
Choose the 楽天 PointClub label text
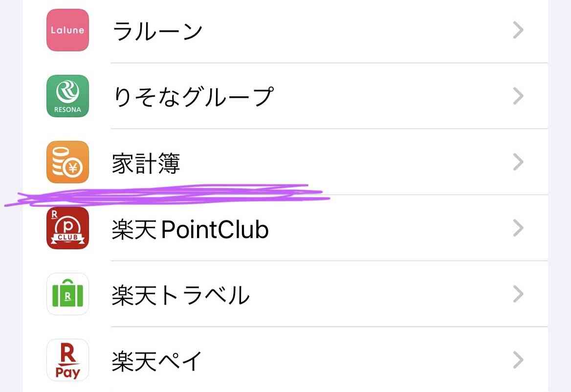pos(190,229)
